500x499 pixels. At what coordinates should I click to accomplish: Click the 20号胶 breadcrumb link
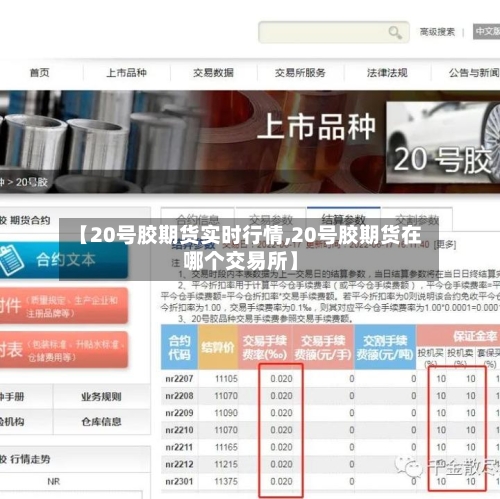[32, 182]
